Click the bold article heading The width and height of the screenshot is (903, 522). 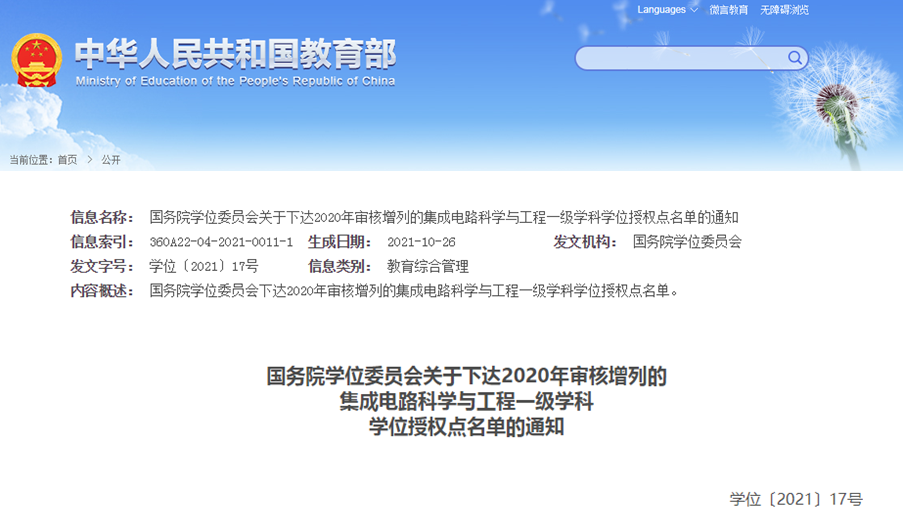(466, 402)
